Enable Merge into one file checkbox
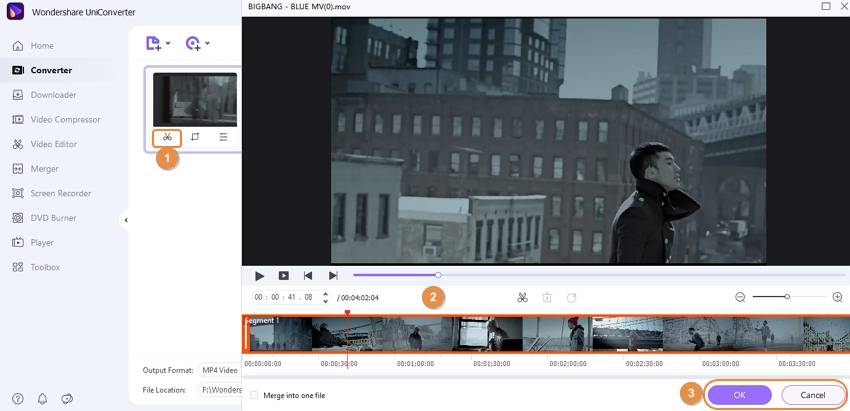850x411 pixels. pos(254,395)
